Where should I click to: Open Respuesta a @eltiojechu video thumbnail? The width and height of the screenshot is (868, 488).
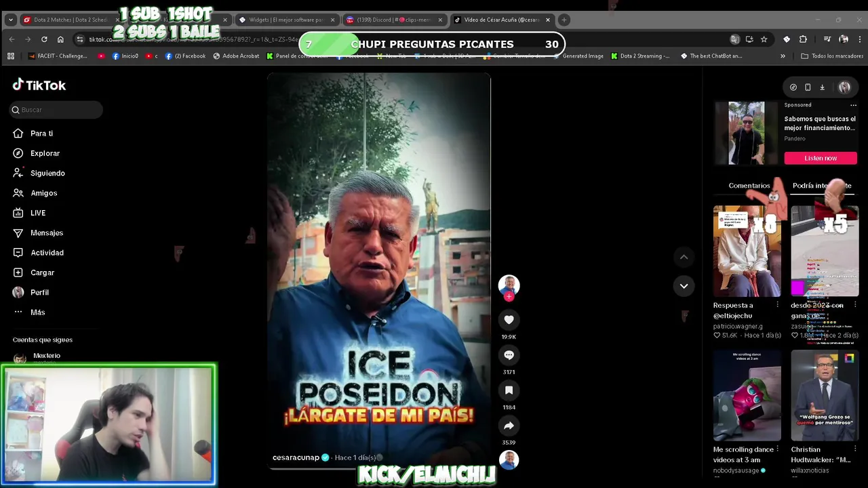tap(747, 252)
